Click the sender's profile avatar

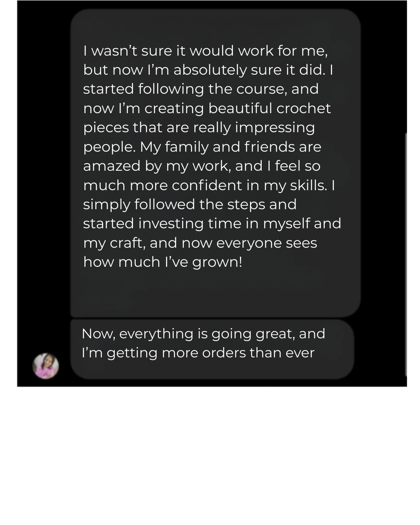point(46,366)
